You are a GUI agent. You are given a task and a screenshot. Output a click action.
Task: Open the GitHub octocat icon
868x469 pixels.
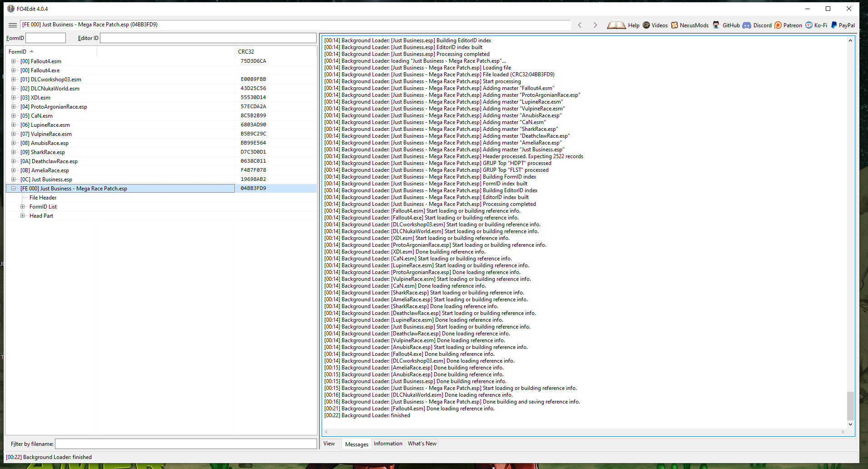[x=716, y=25]
